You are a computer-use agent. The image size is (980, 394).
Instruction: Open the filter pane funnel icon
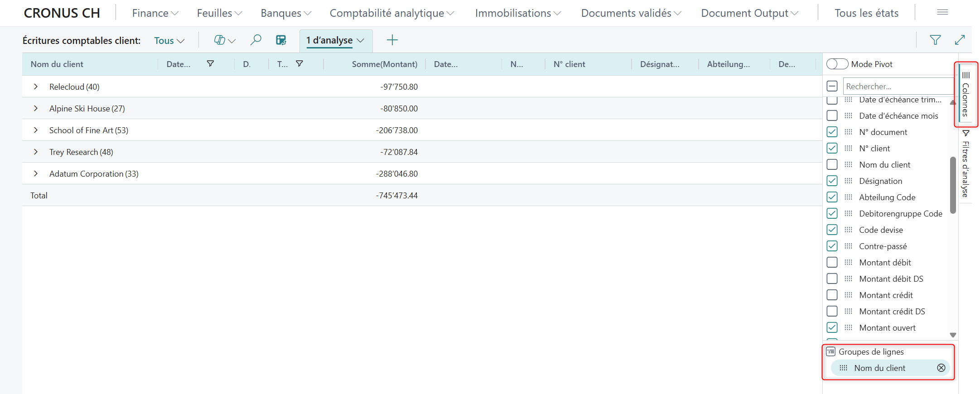935,40
